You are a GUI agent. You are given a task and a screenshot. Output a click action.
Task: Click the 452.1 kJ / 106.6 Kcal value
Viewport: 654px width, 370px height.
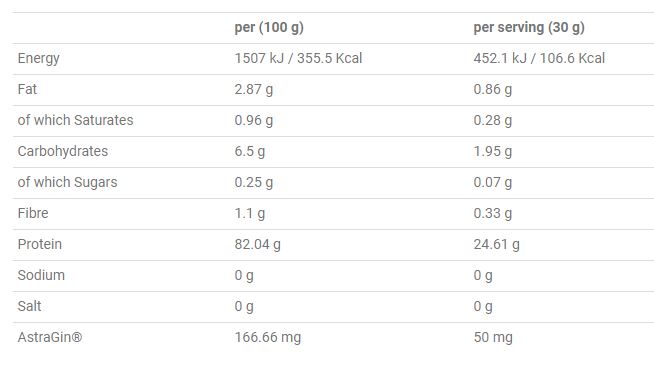click(539, 58)
